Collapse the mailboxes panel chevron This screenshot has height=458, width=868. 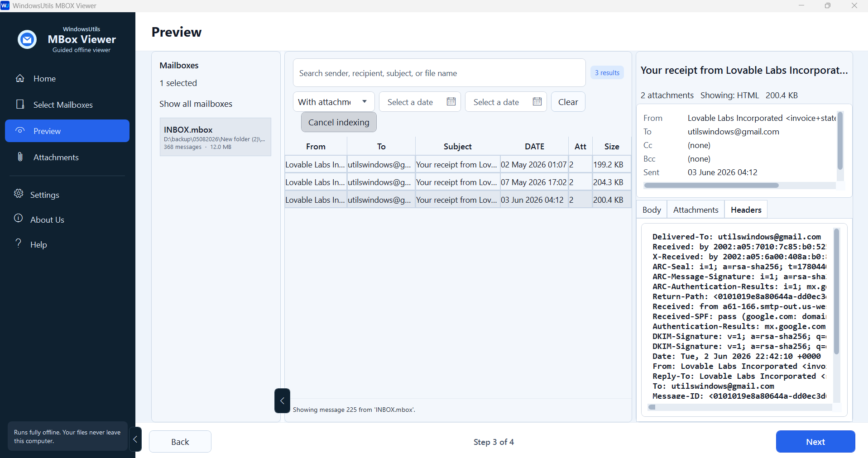click(282, 401)
